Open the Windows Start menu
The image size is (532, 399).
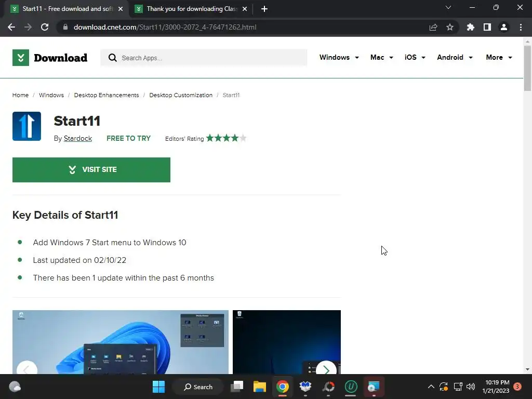click(x=158, y=387)
